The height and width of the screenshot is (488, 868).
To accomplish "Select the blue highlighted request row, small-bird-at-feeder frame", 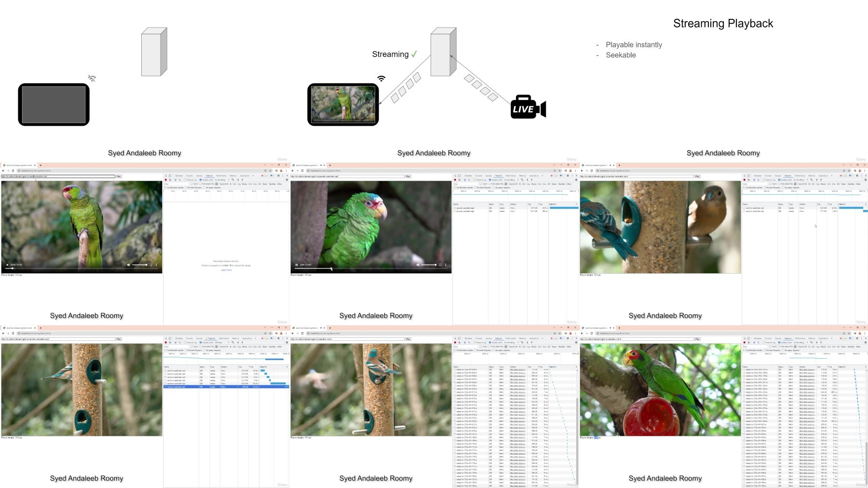I will tap(227, 387).
